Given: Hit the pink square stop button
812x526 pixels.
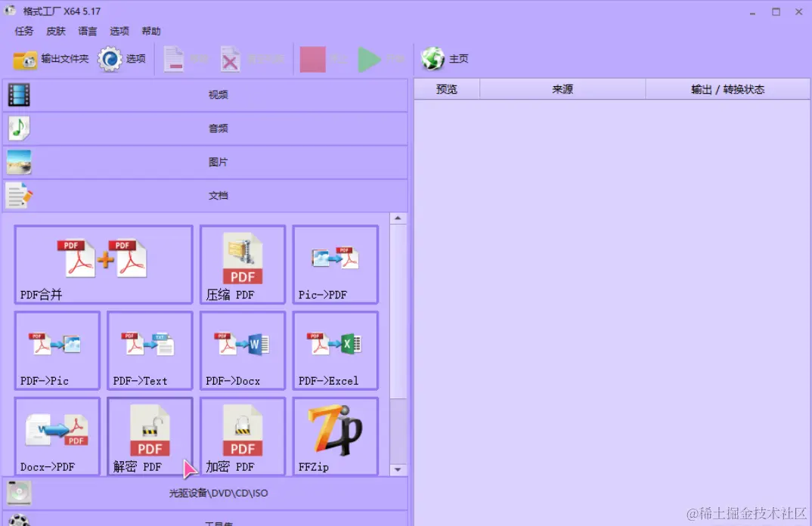Looking at the screenshot, I should [312, 59].
